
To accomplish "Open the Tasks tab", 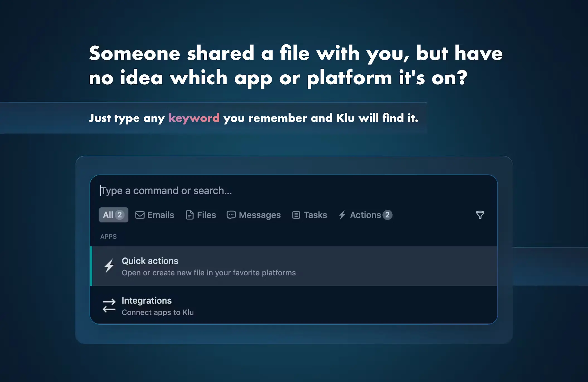I will pos(315,215).
